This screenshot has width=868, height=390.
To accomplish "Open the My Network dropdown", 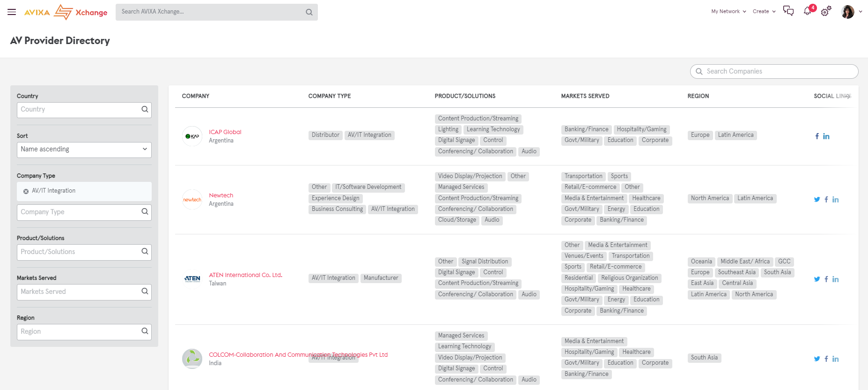I will [728, 11].
